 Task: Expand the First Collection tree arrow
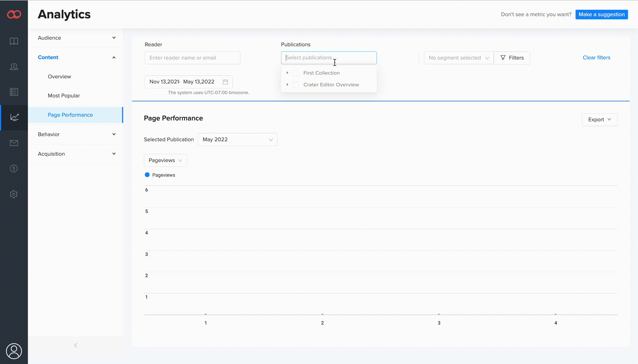click(287, 73)
